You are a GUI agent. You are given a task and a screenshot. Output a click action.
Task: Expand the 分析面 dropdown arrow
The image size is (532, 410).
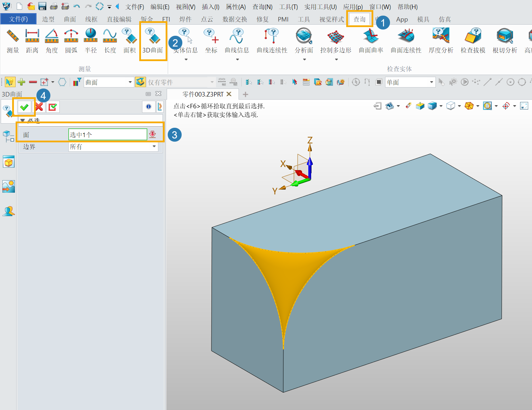304,60
